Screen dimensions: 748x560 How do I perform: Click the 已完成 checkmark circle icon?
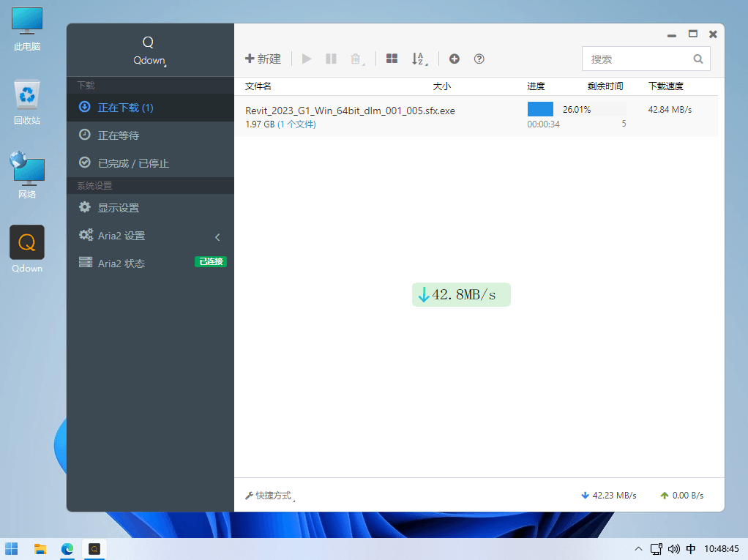tap(84, 163)
